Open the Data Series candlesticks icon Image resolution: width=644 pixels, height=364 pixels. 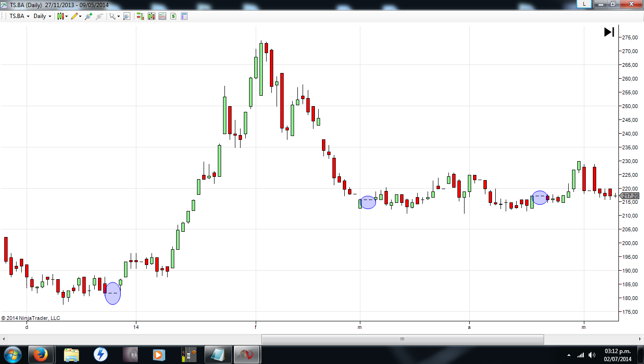152,16
